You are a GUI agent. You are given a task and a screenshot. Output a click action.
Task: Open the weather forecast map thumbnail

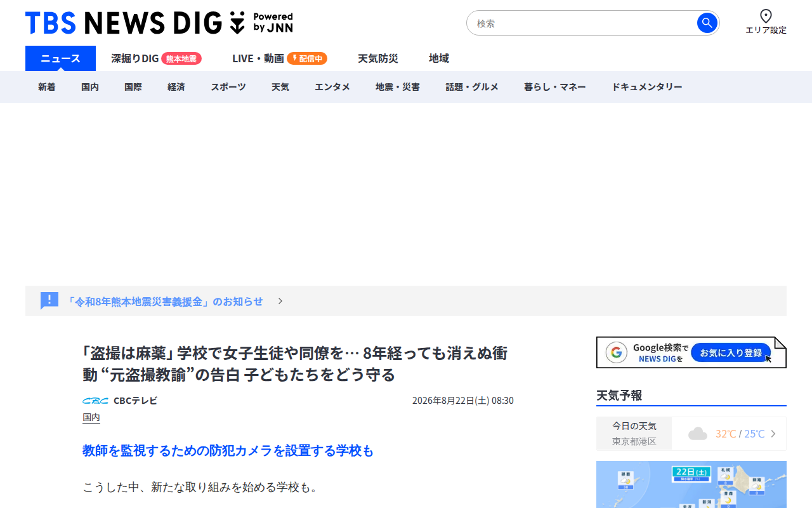[x=691, y=485]
